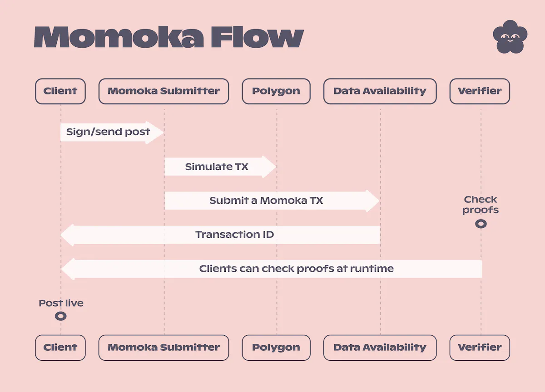Click the Check proofs circle marker

point(481,224)
